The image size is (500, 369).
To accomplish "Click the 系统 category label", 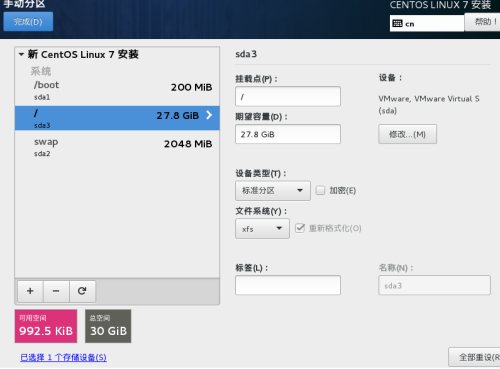I will (x=41, y=71).
